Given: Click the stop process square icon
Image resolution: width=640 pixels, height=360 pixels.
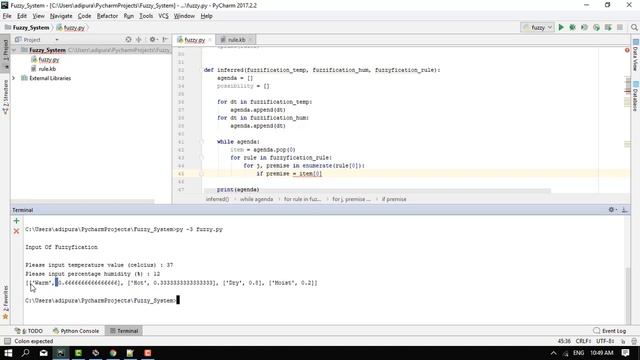Looking at the screenshot, I should coord(620,27).
